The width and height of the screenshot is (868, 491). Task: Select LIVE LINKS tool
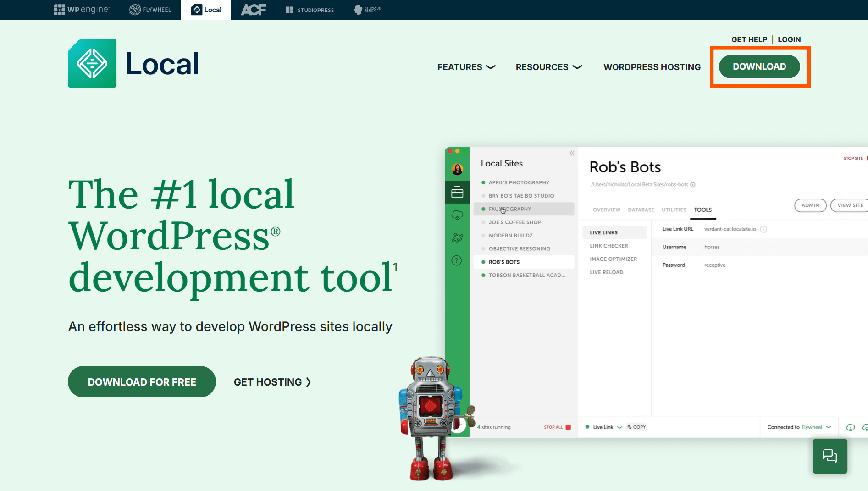tap(614, 232)
